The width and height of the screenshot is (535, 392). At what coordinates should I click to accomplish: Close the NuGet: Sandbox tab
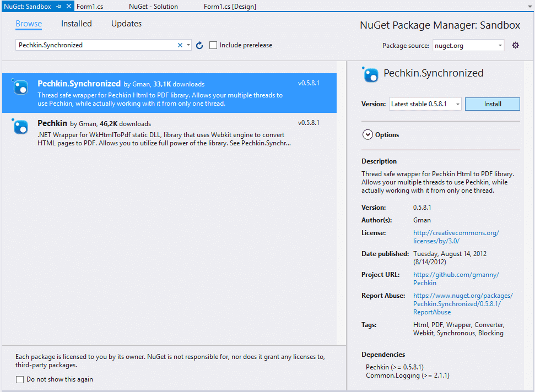point(69,7)
